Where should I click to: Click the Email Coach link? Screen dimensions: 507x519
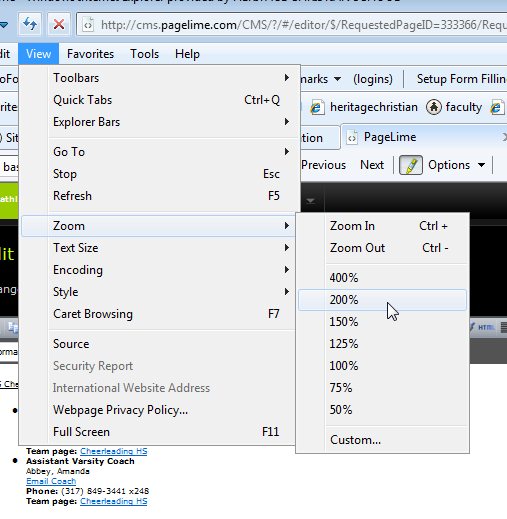click(x=51, y=481)
